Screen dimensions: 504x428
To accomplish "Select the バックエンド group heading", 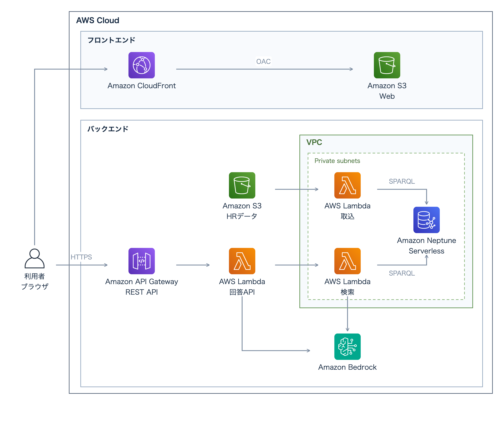I will coord(108,129).
